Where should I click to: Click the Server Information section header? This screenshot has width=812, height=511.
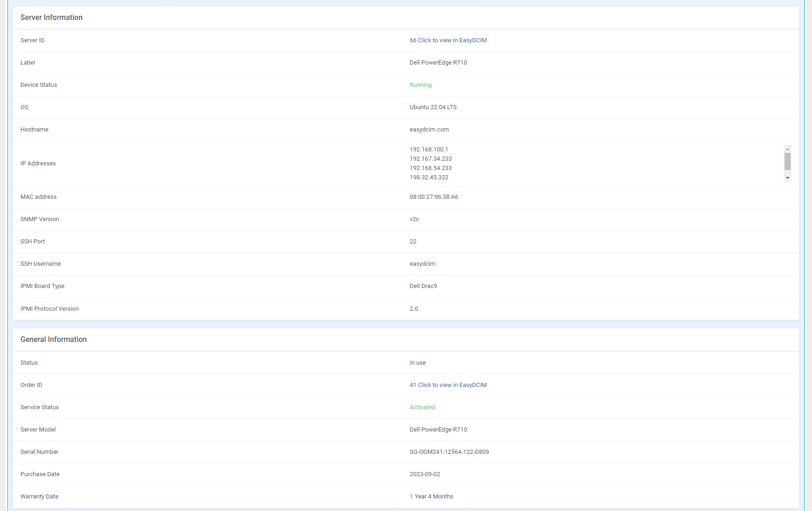51,18
